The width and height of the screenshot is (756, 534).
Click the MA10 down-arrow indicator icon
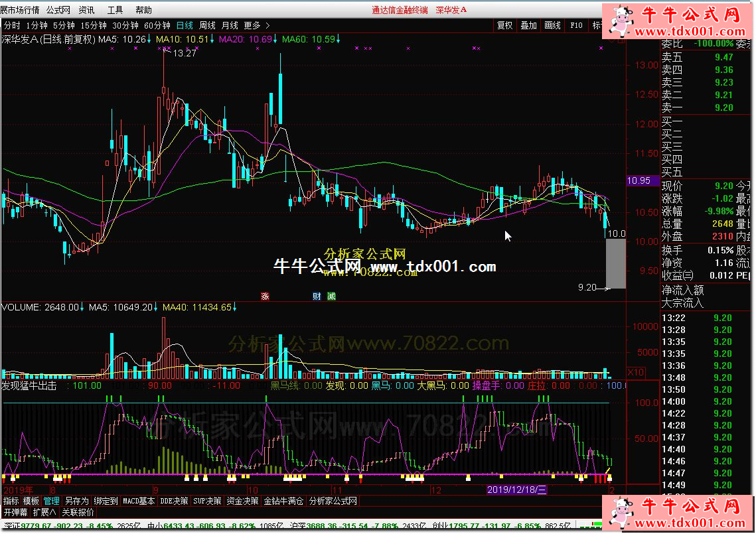(x=212, y=39)
